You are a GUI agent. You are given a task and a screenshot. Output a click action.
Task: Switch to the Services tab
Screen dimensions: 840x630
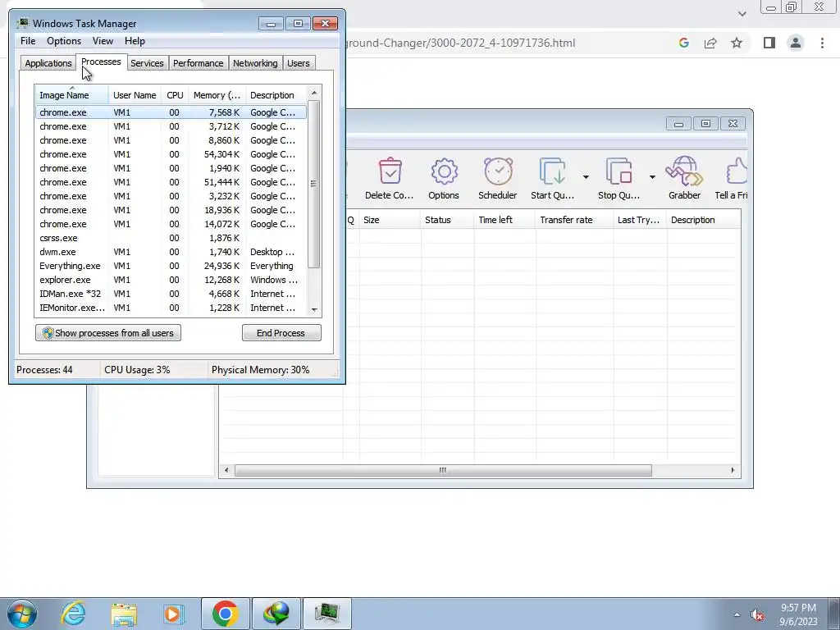click(x=147, y=63)
